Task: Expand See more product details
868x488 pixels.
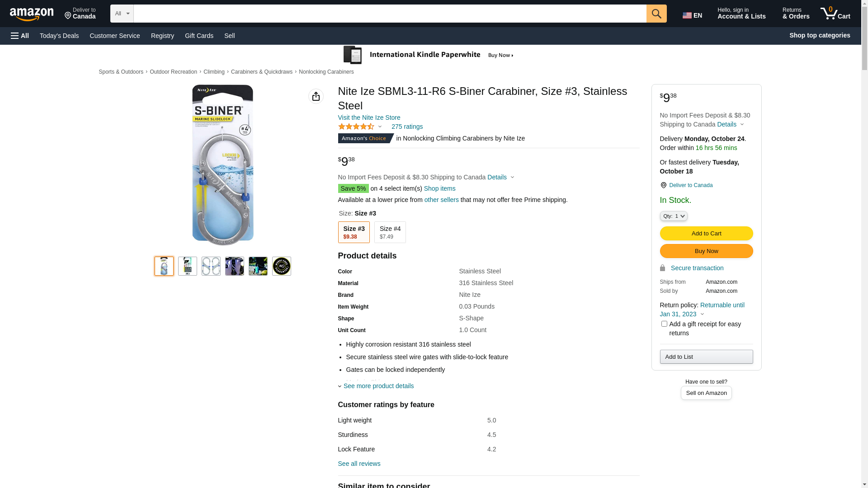Action: [378, 386]
